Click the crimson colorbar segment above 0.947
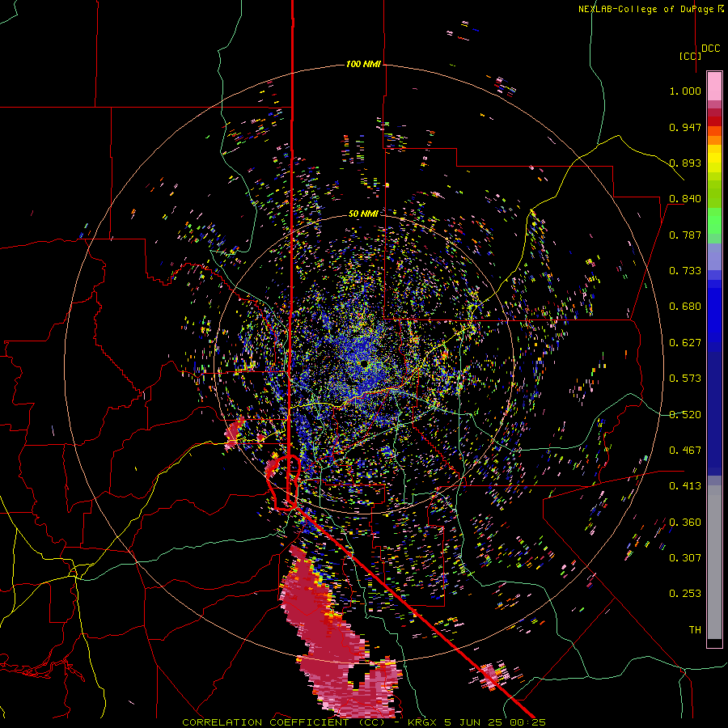The height and width of the screenshot is (728, 728). 714,112
